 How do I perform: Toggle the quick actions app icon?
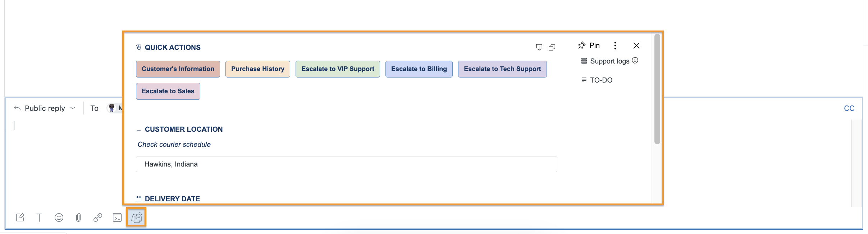click(136, 217)
